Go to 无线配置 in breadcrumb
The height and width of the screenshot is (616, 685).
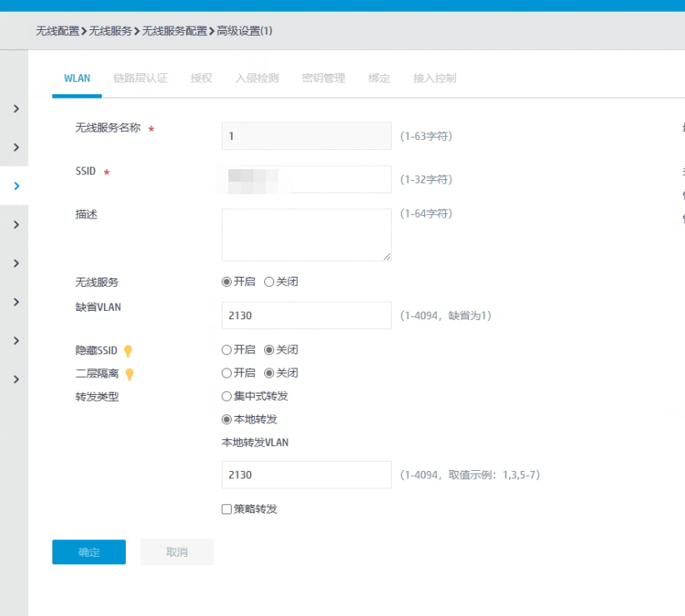(x=57, y=31)
